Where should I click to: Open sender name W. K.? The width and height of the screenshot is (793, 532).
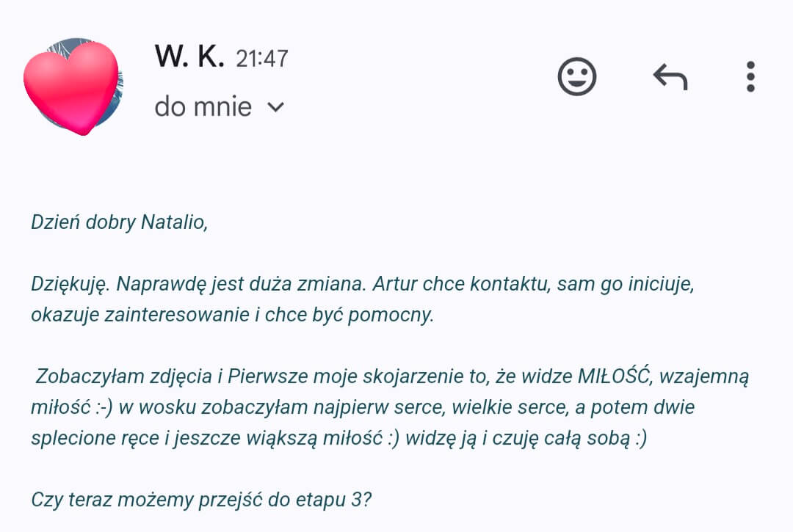tap(189, 57)
